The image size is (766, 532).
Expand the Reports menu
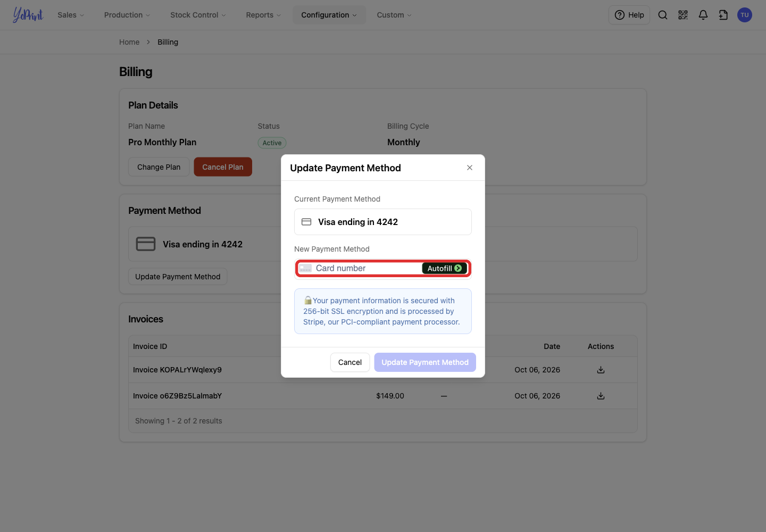263,15
